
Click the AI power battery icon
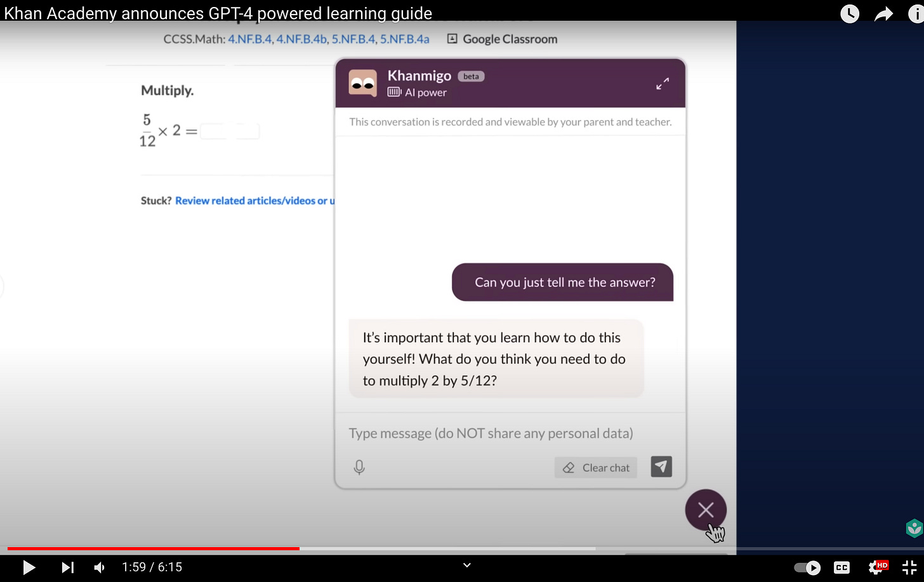tap(394, 92)
